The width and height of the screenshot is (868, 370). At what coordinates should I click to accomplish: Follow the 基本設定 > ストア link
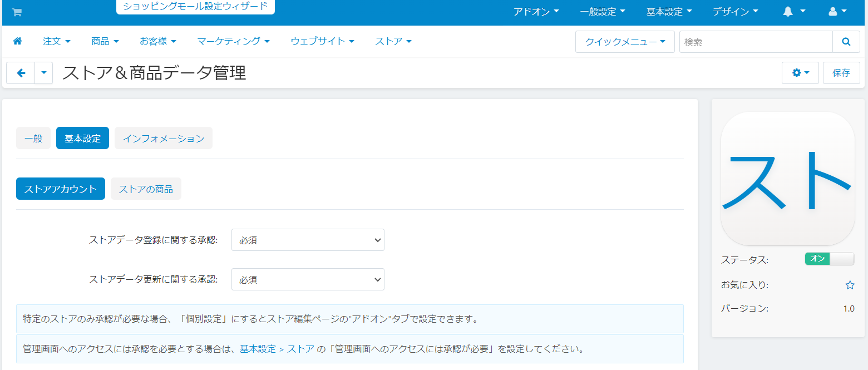pyautogui.click(x=277, y=349)
